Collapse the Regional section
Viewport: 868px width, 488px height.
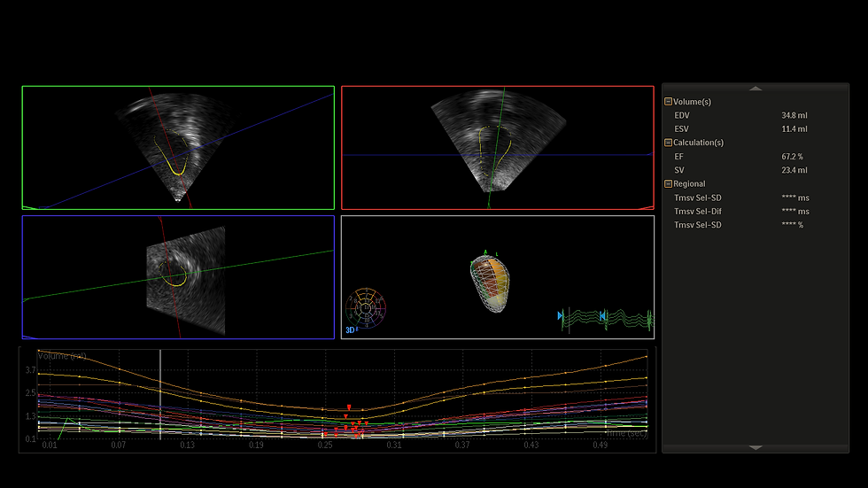[x=668, y=183]
